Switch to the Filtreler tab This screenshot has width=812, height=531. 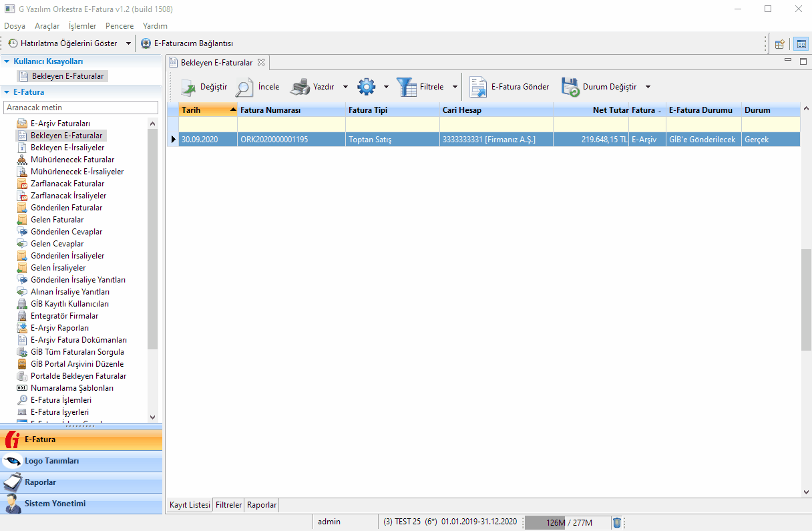(229, 505)
